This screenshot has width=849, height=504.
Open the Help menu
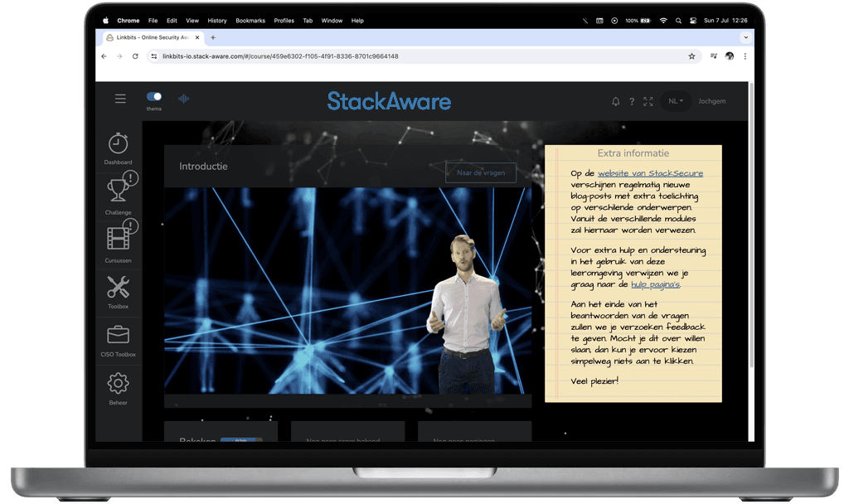click(x=357, y=21)
